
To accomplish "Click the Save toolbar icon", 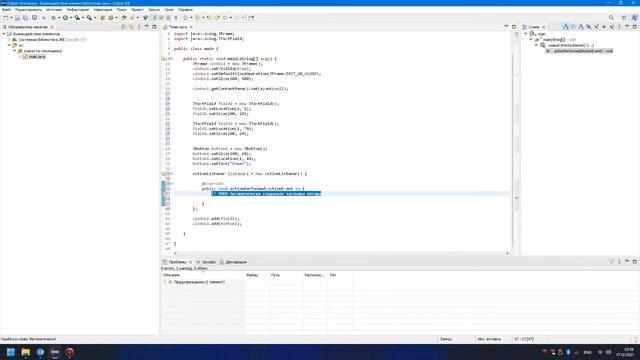I will tap(17, 18).
